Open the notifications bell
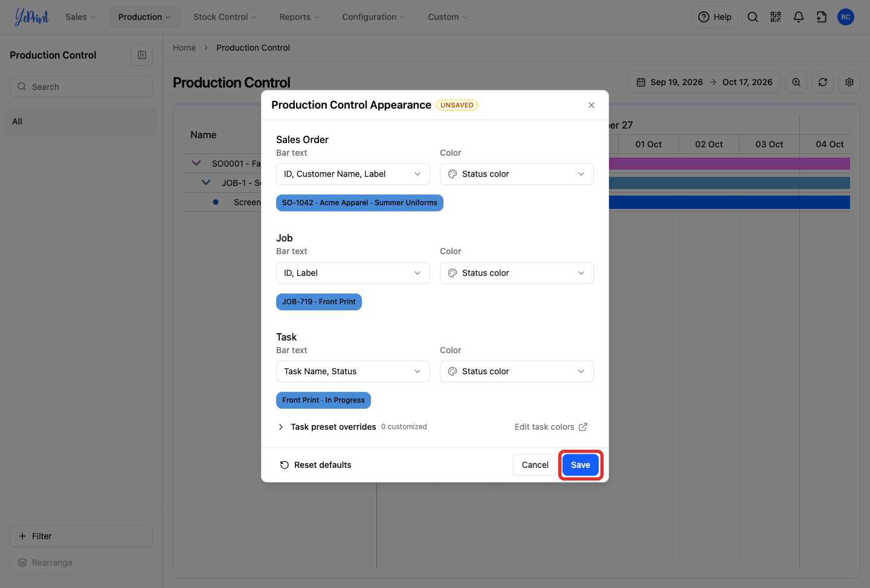Viewport: 870px width, 588px height. coord(799,17)
